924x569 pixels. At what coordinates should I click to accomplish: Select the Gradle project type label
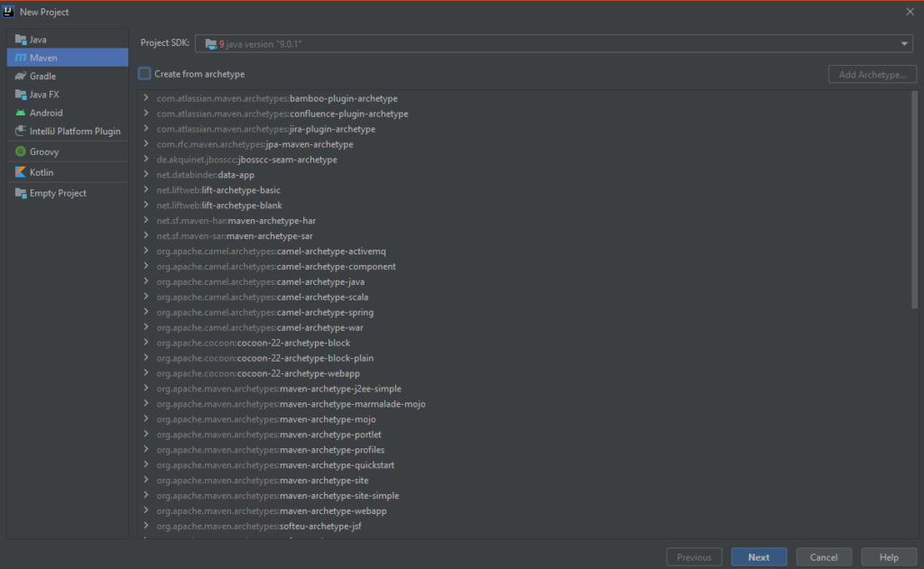pos(43,76)
